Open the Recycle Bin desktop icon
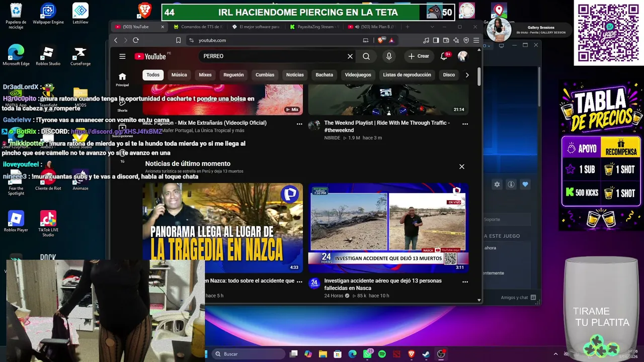This screenshot has height=362, width=644. pyautogui.click(x=16, y=16)
